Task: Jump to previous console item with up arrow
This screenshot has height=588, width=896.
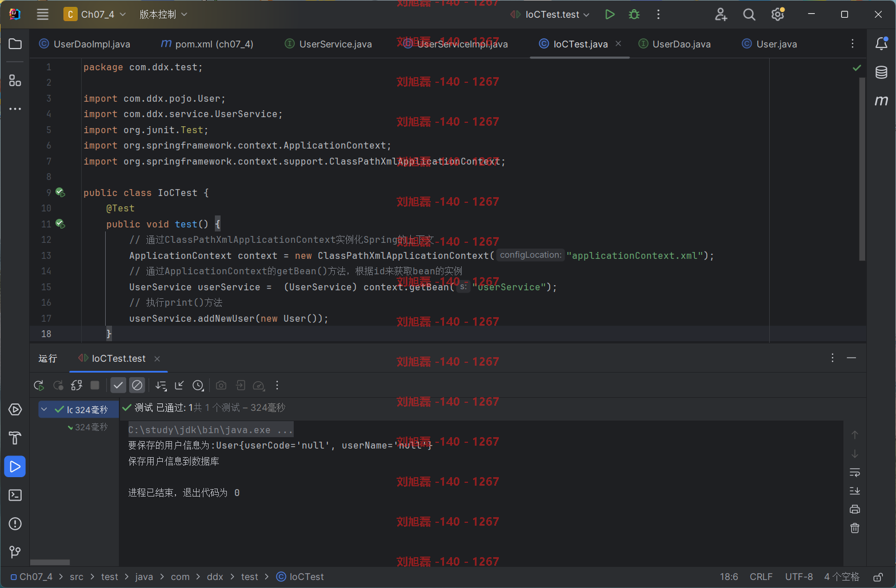Action: click(855, 435)
